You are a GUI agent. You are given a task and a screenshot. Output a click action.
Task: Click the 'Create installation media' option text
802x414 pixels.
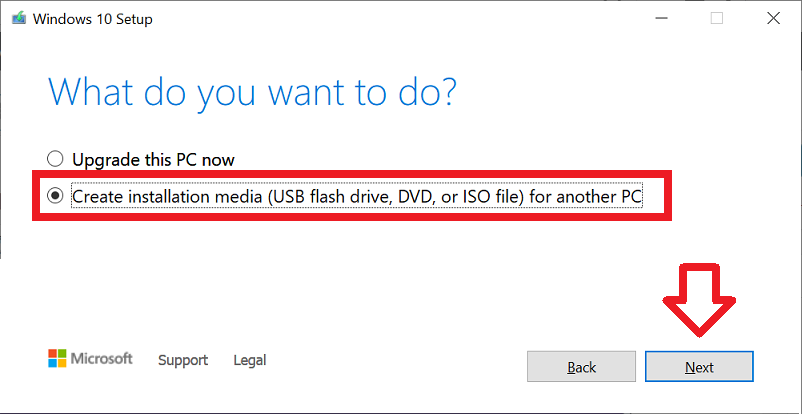[x=357, y=196]
